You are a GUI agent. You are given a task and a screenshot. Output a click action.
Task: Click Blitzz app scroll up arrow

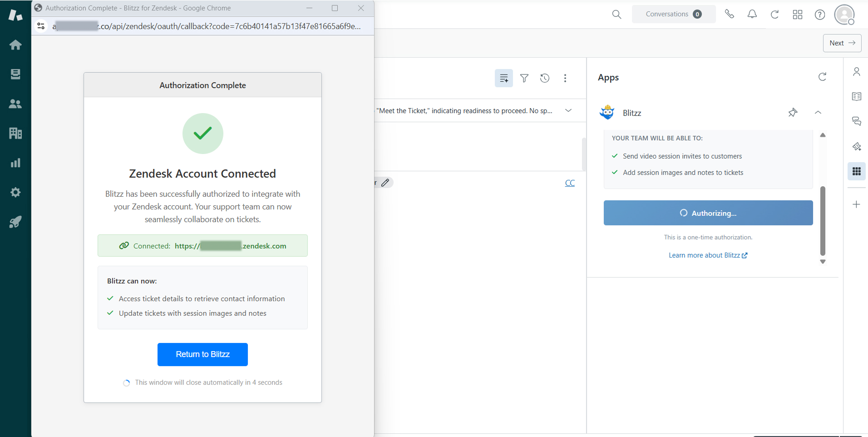823,135
